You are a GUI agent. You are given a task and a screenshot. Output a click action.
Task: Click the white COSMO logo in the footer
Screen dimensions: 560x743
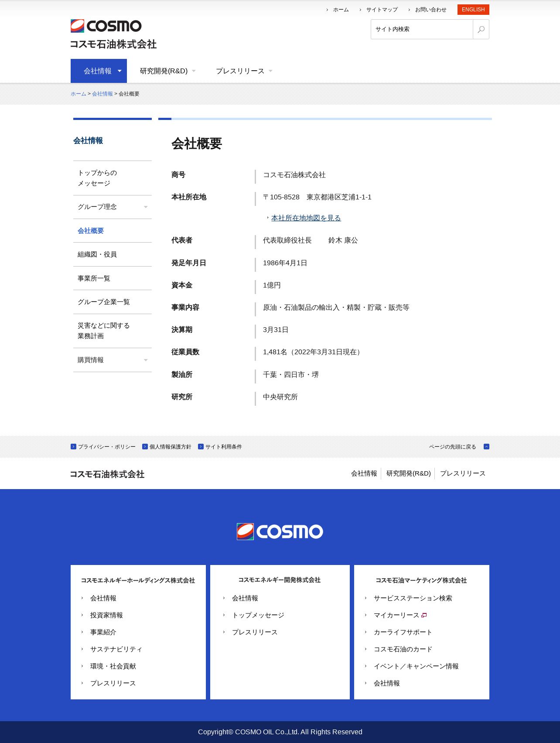point(280,531)
